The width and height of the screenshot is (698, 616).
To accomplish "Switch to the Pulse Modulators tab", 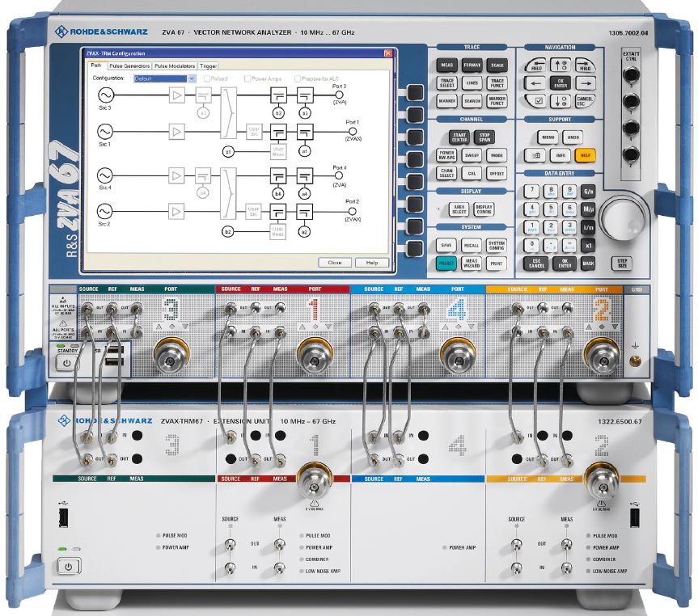I will click(175, 65).
